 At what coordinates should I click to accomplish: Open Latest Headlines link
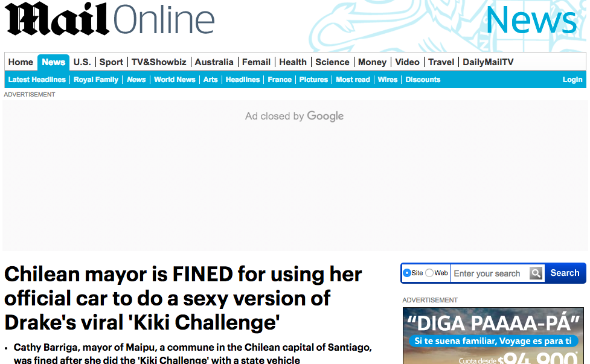click(37, 80)
